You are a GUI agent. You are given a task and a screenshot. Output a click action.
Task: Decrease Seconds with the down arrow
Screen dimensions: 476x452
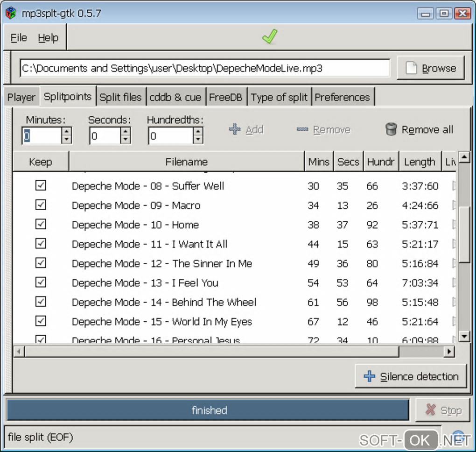pyautogui.click(x=126, y=140)
